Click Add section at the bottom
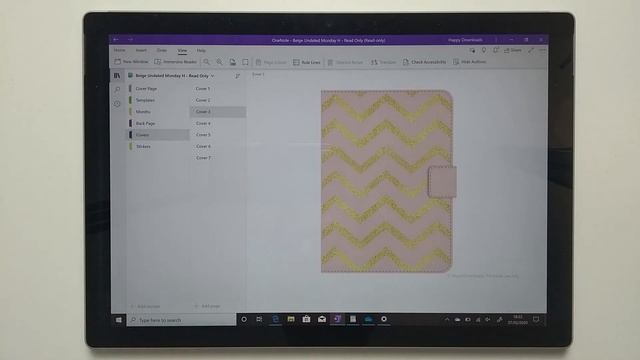 tap(145, 306)
